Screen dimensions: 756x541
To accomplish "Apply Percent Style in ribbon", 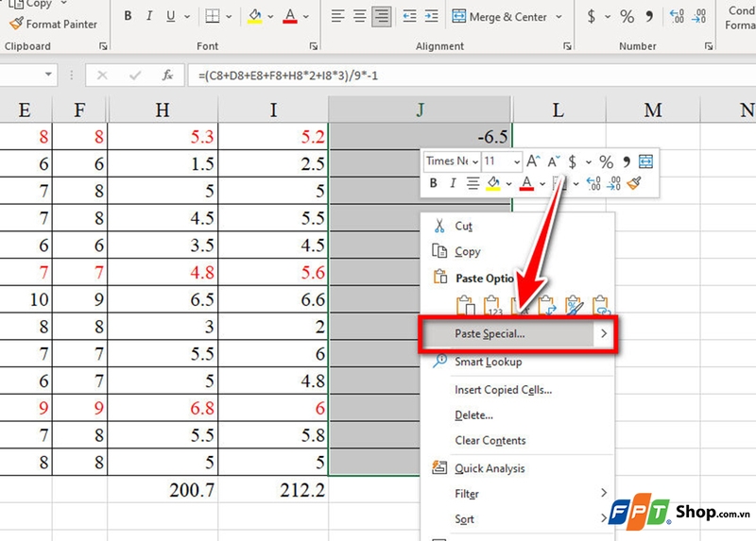I will (627, 16).
